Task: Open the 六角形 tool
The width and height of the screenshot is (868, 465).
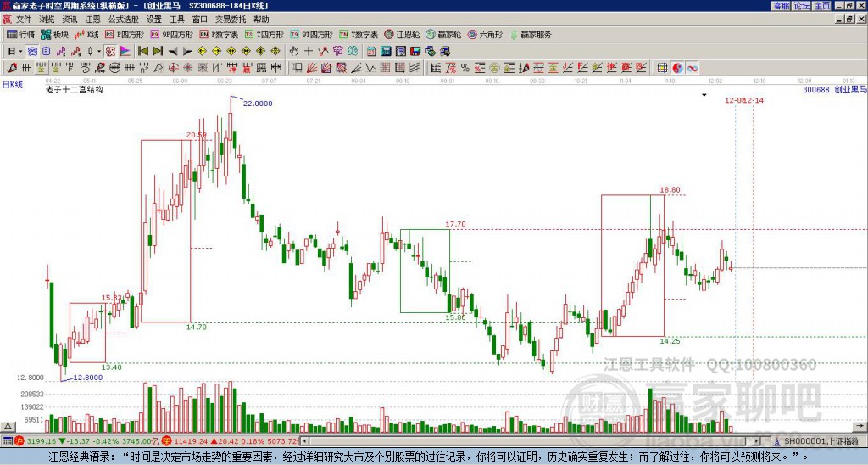Action: coord(485,34)
